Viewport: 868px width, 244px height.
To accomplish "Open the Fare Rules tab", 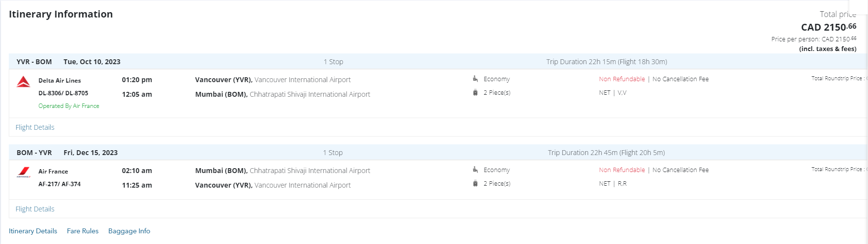I will click(83, 231).
